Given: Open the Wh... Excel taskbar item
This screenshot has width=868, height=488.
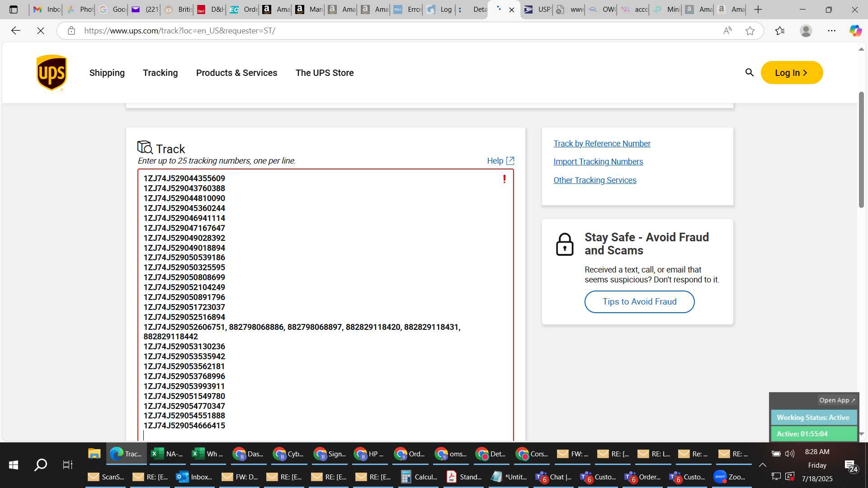Looking at the screenshot, I should pyautogui.click(x=208, y=454).
